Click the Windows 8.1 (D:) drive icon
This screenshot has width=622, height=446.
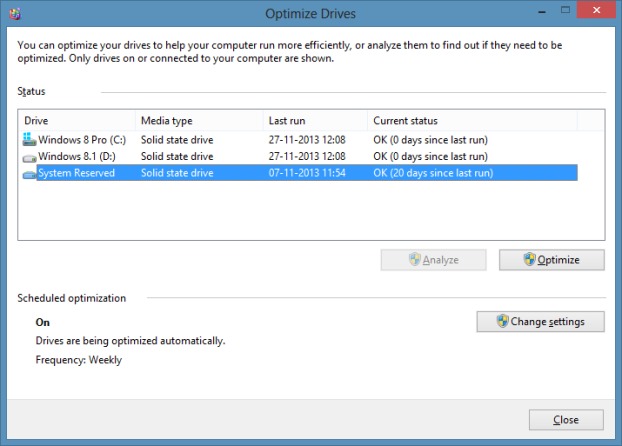coord(29,158)
